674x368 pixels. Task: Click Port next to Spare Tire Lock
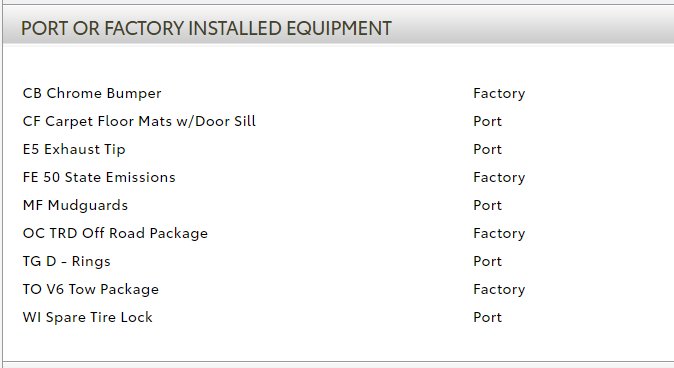tap(487, 317)
